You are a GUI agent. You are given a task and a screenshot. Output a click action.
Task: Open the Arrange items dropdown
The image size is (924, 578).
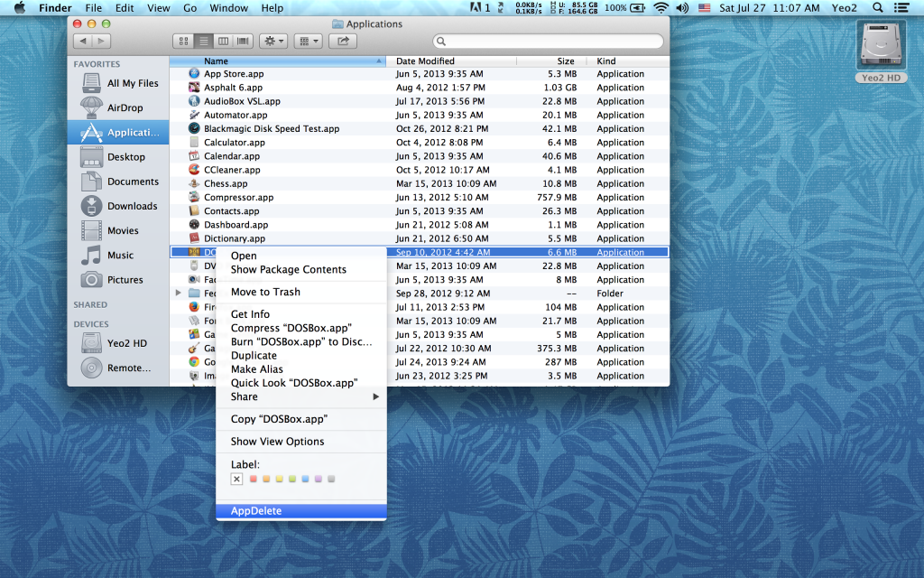[x=309, y=42]
